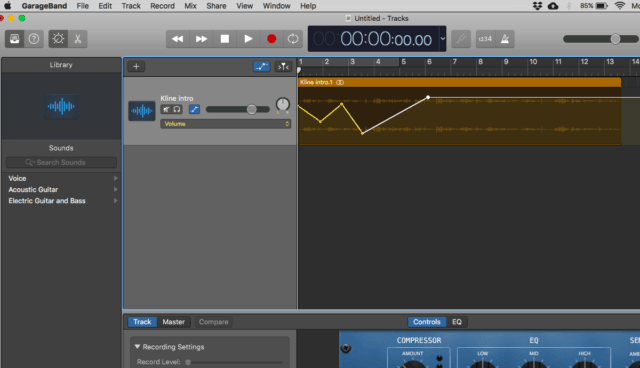Toggle the Catch Playhead button

click(283, 66)
